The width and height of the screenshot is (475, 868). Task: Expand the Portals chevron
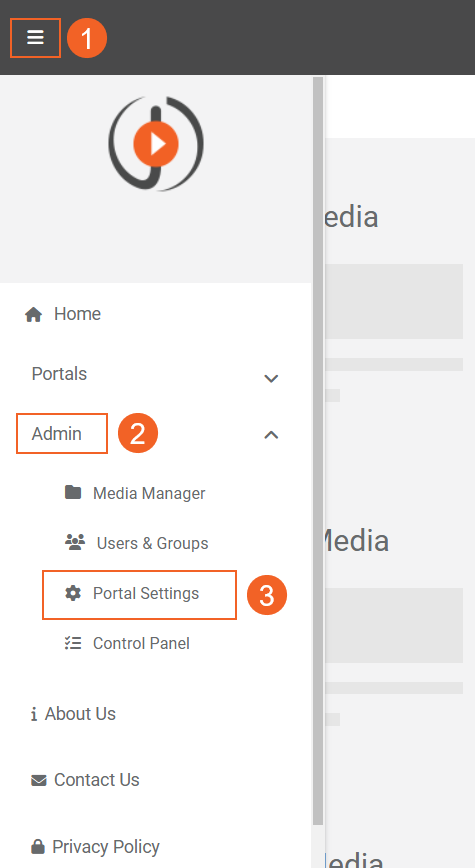(x=271, y=379)
